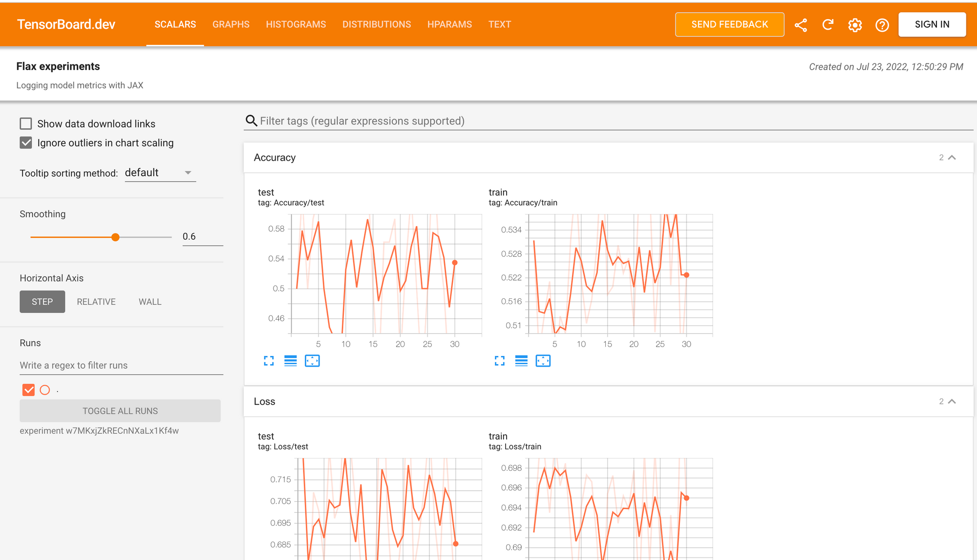The image size is (977, 560).
Task: Open the Distributions tab
Action: 377,24
